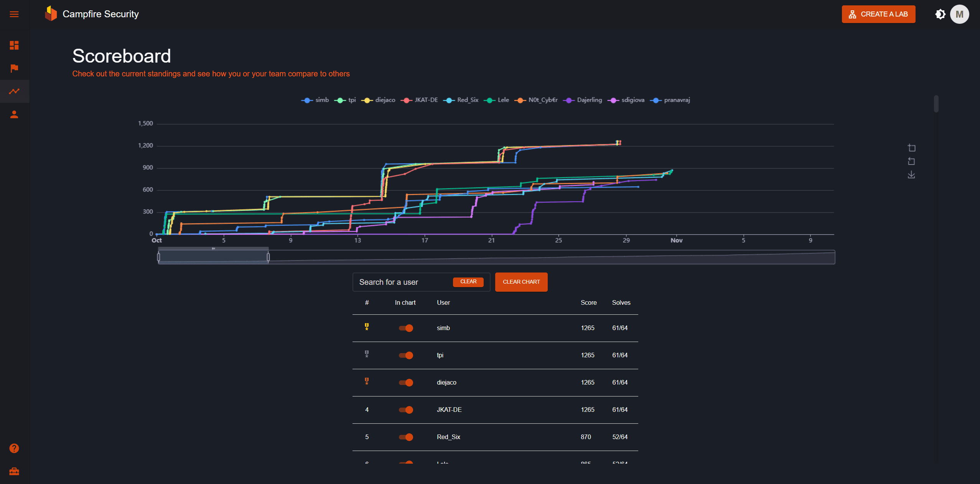The image size is (980, 484).
Task: Click the chart zoom reset icon
Action: coord(911,161)
